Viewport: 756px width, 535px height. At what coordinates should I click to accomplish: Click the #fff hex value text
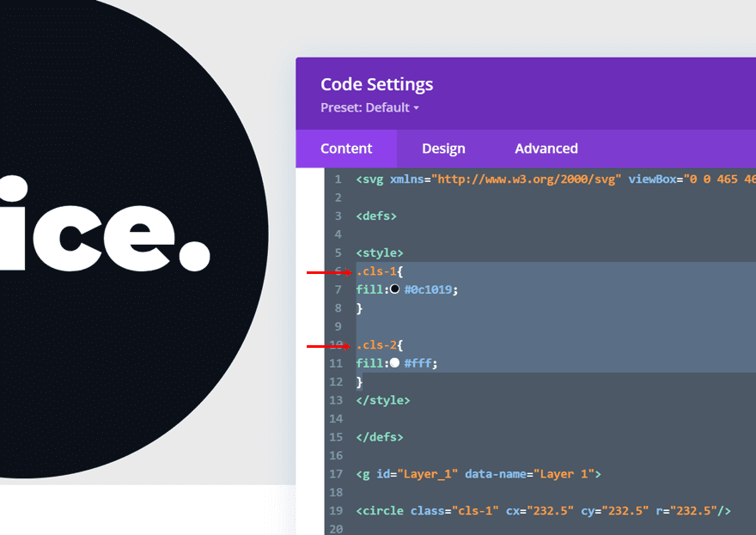tap(419, 363)
